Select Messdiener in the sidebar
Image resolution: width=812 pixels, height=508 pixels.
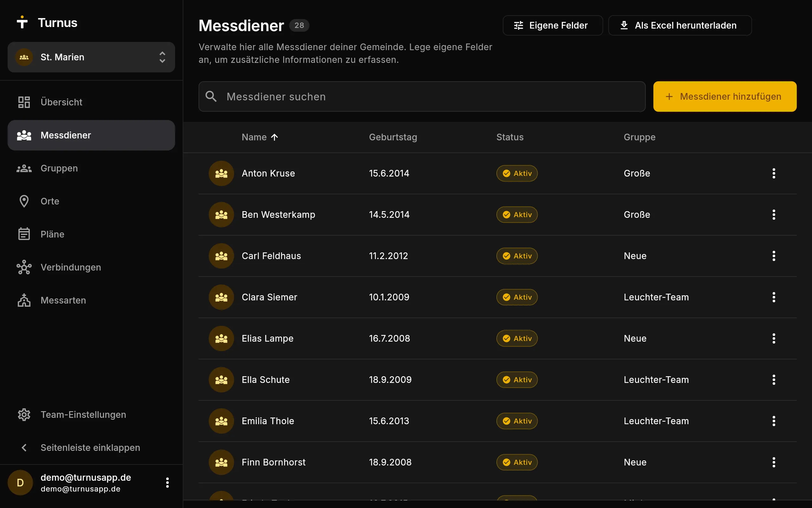91,135
